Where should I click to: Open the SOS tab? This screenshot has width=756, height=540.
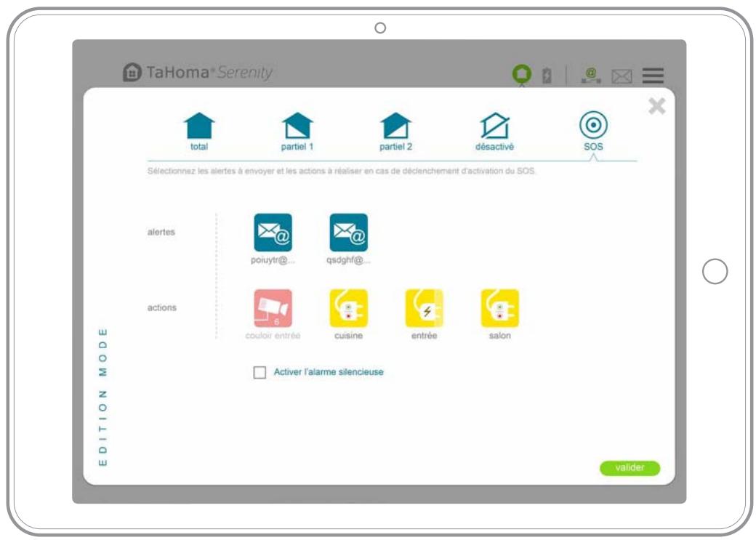click(x=593, y=131)
